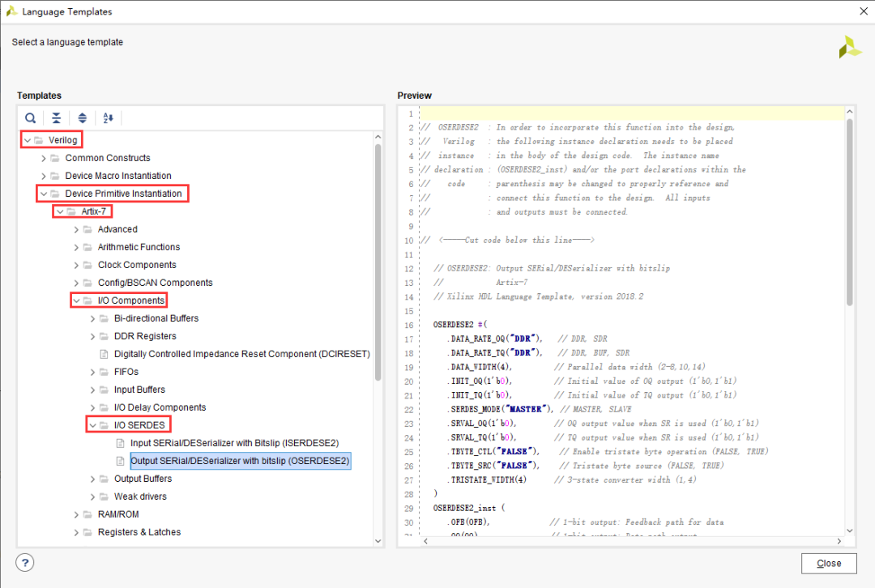Select the Registers & Latches label
This screenshot has width=875, height=588.
139,532
